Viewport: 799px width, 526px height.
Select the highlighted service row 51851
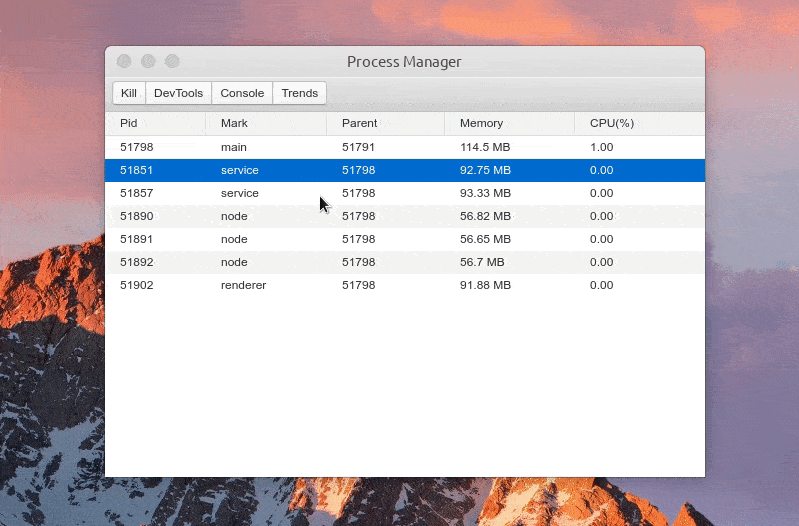405,170
